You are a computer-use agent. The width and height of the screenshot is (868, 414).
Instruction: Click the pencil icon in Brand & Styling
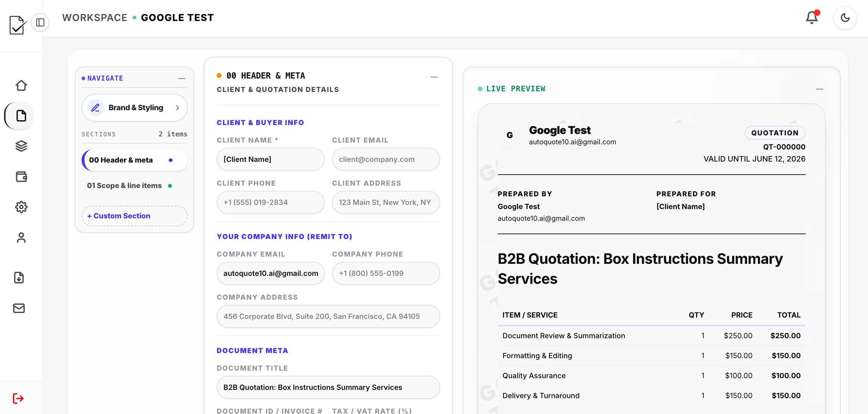[x=95, y=108]
